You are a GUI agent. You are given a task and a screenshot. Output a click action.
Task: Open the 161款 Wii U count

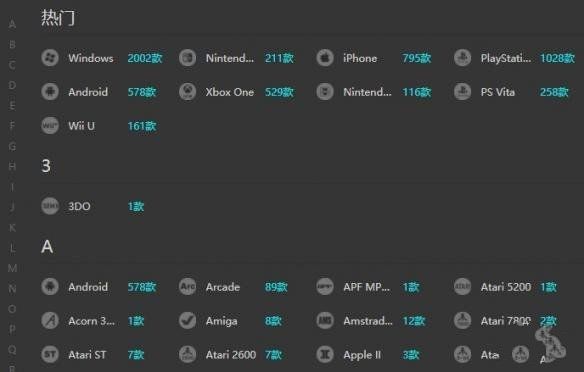pyautogui.click(x=142, y=126)
